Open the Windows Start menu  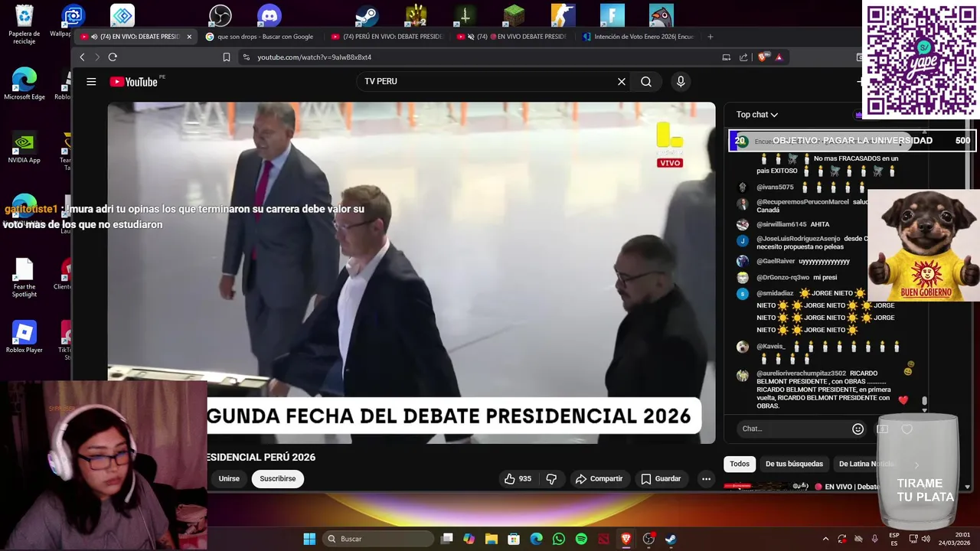point(309,539)
